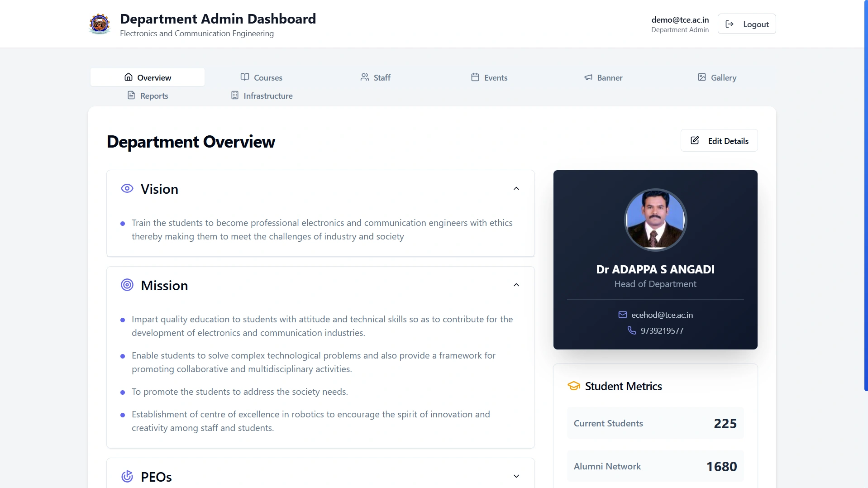Click the phone icon by 9739219577
The image size is (868, 488).
(x=632, y=330)
